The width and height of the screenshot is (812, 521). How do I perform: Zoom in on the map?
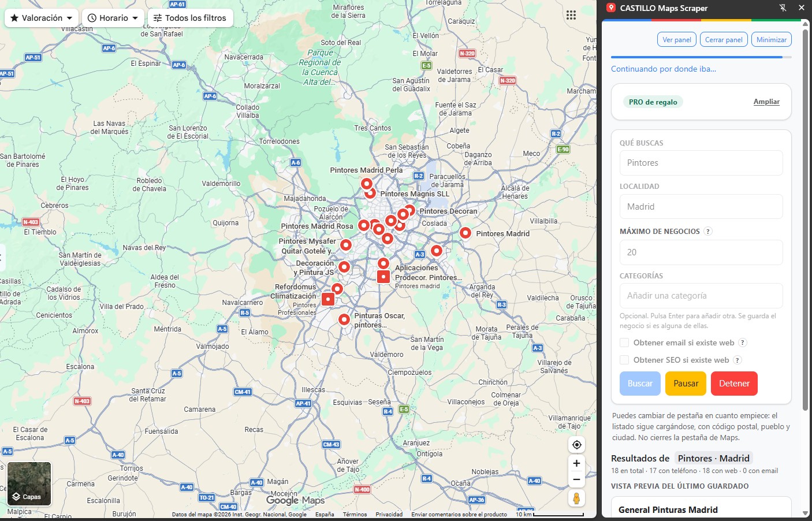(x=576, y=463)
